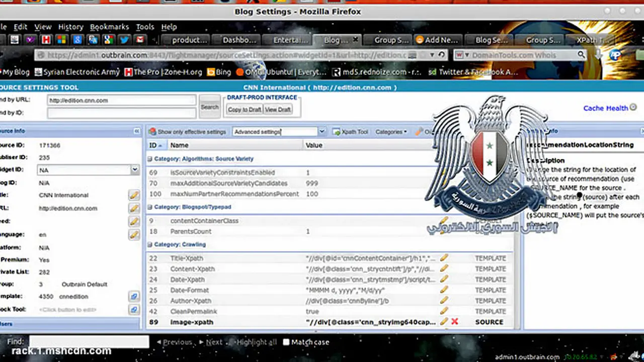Click the Find by ID input field
The image size is (644, 362).
121,113
